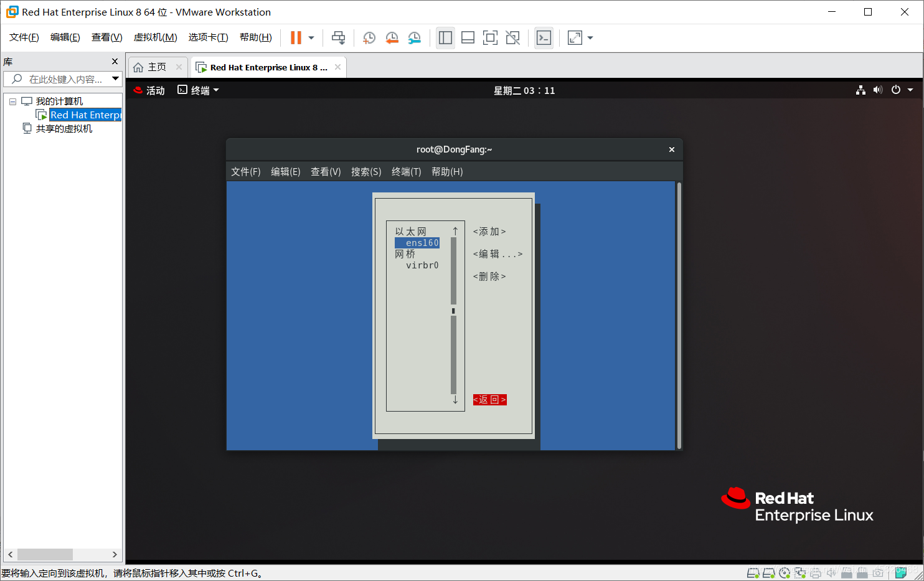Revert the virtual machine to its snapshot
This screenshot has width=924, height=581.
pos(392,37)
